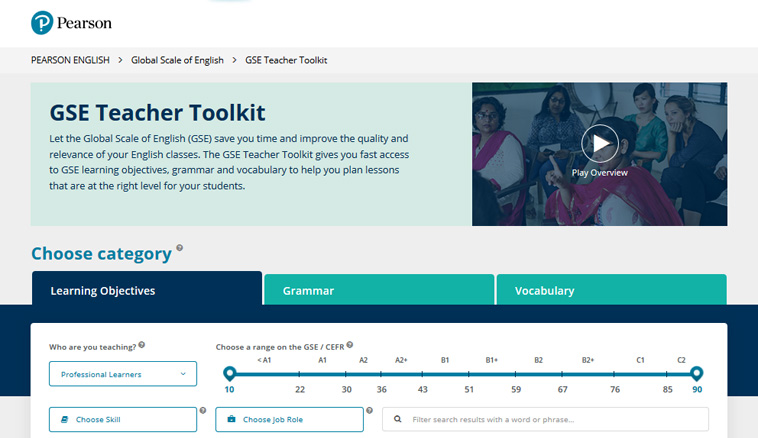Click the book icon in Choose Skill
This screenshot has height=438, width=758.
[64, 419]
